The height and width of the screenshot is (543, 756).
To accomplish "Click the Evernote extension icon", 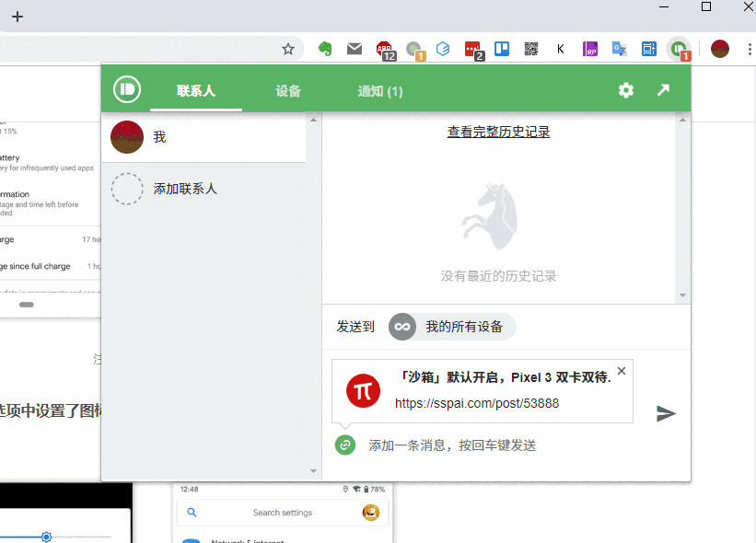I will point(325,50).
